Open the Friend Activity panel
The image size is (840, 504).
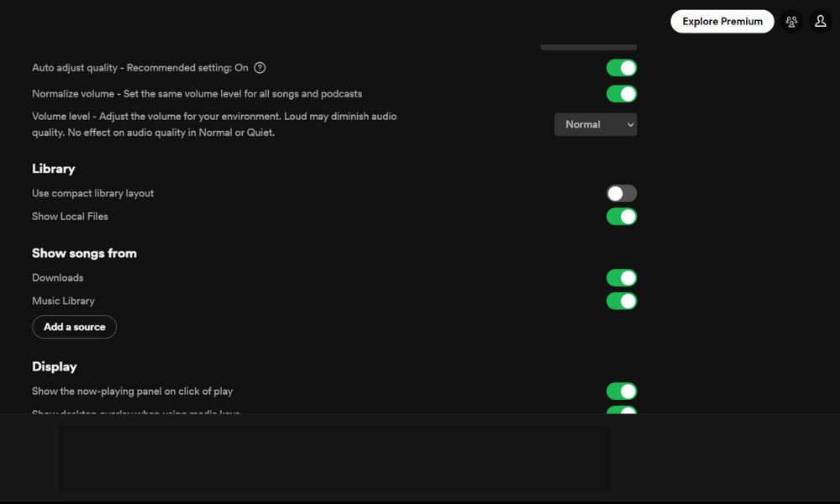click(790, 21)
